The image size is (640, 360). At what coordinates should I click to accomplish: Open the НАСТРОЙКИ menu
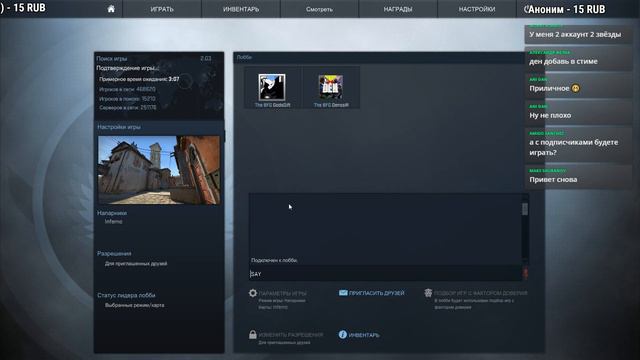click(x=477, y=9)
